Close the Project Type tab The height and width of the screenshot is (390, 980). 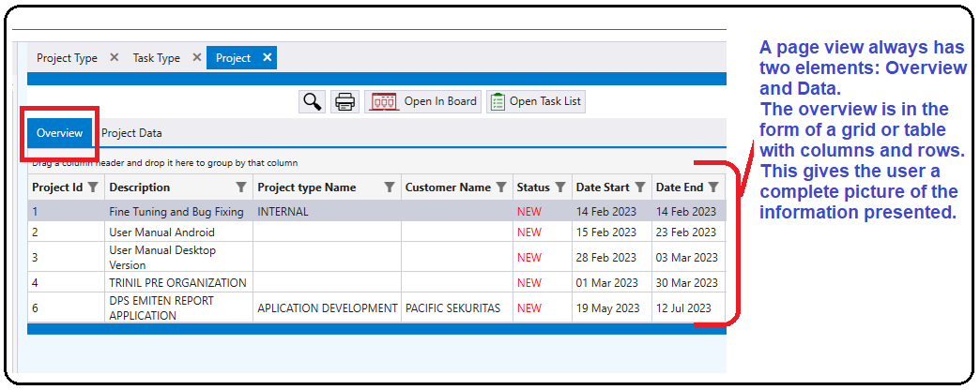[115, 57]
